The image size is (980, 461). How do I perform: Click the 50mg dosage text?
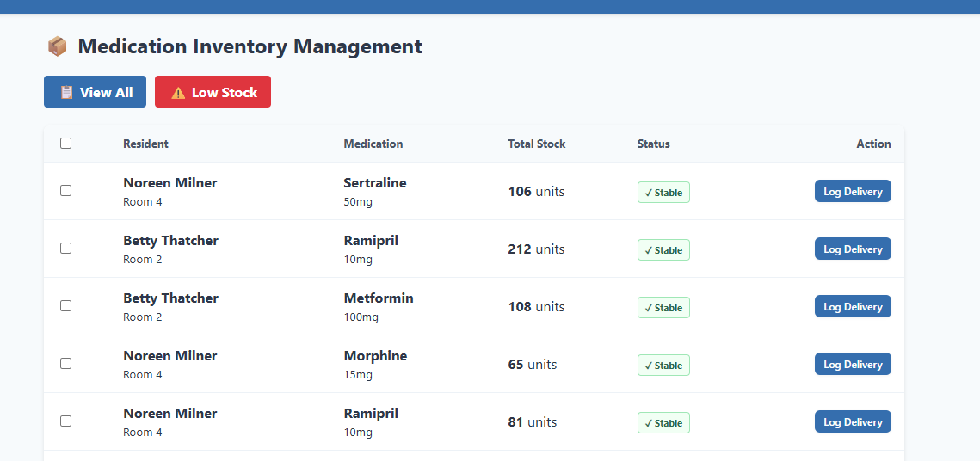(x=358, y=202)
